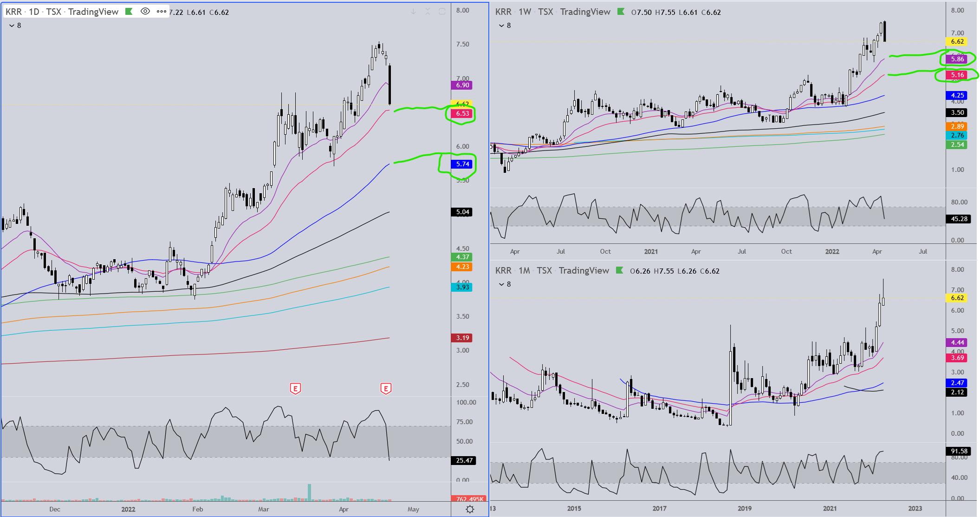Click the green market status flag on monthly chart
Viewport: 980px width, 517px height.
pos(619,270)
